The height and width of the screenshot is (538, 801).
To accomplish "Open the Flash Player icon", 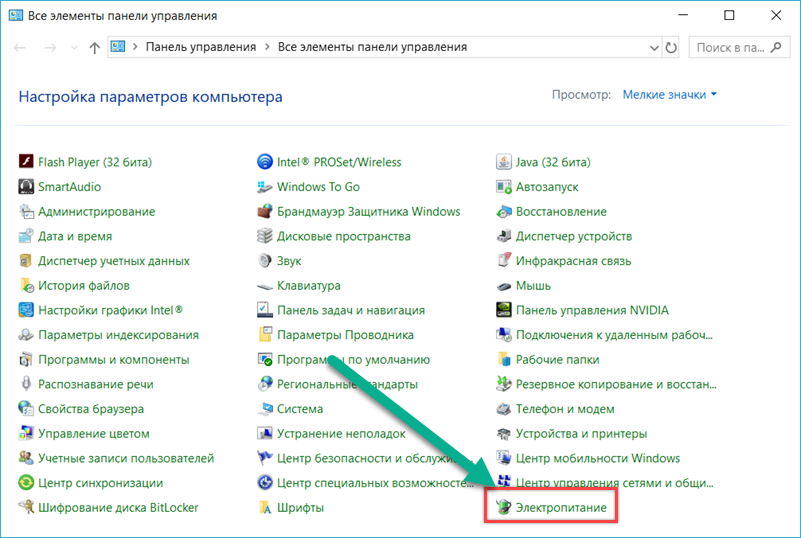I will (x=26, y=162).
